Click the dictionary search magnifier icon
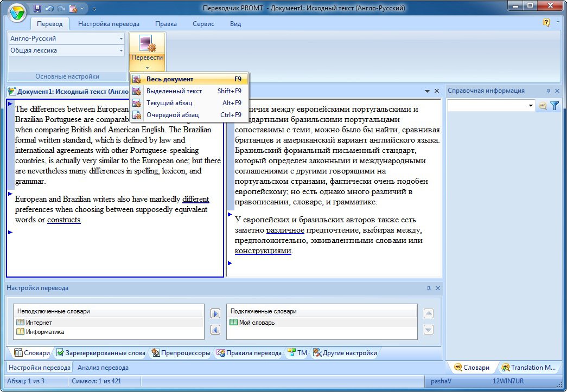The image size is (567, 392). coord(543,106)
